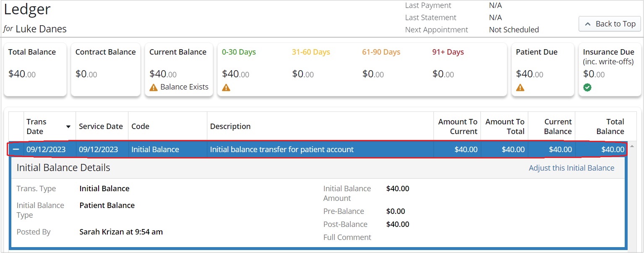Open the Adjust this Initial Balance link
Image resolution: width=644 pixels, height=253 pixels.
[x=571, y=168]
